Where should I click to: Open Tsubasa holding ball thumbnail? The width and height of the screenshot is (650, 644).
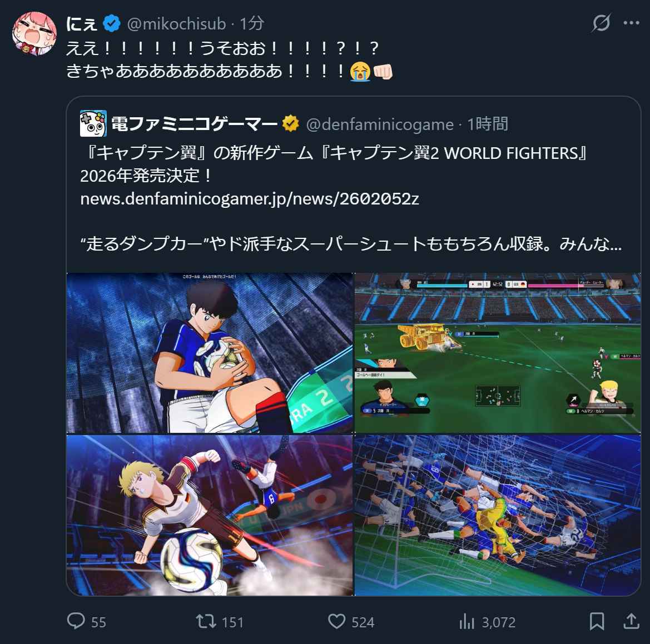(210, 353)
